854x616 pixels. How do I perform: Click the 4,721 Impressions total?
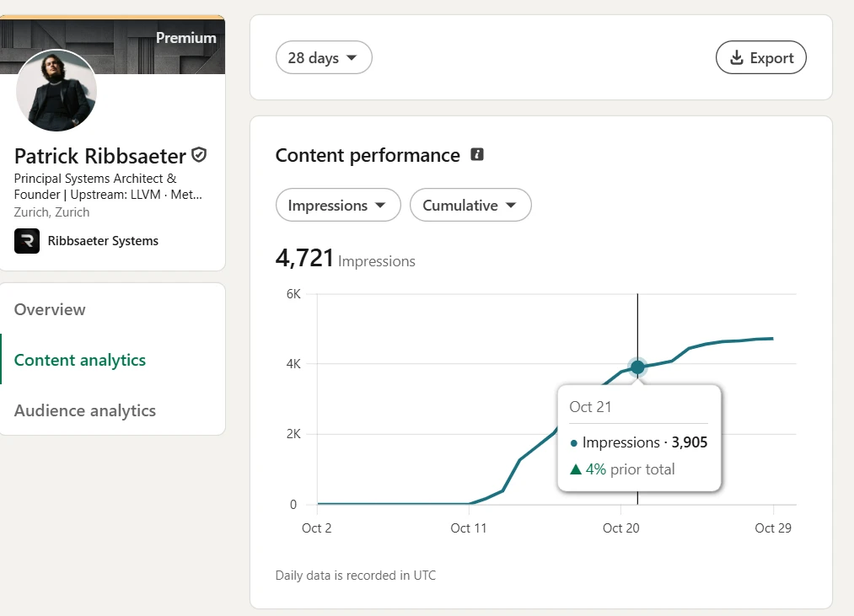click(346, 258)
